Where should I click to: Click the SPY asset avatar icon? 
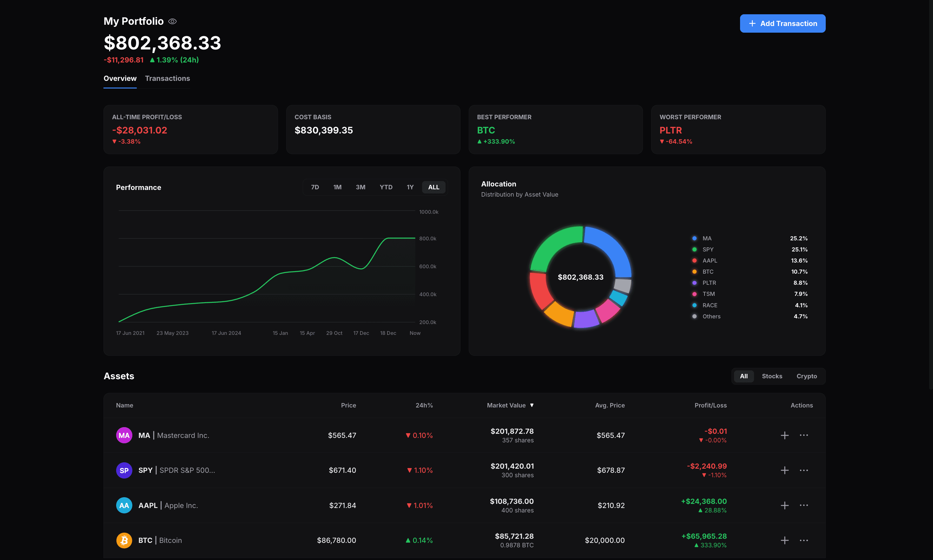(x=124, y=470)
